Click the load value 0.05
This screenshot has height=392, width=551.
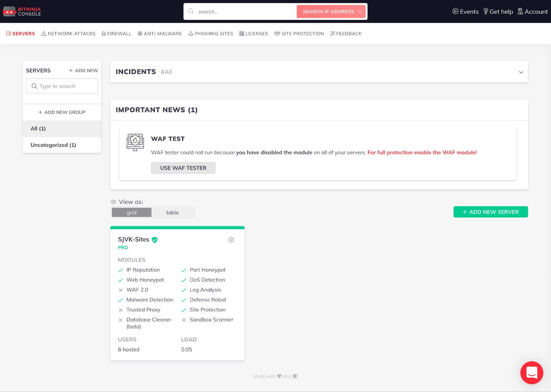187,349
